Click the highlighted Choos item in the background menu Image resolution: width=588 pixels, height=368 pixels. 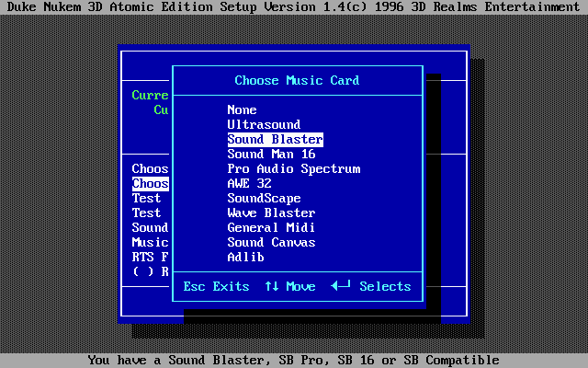[x=151, y=184]
